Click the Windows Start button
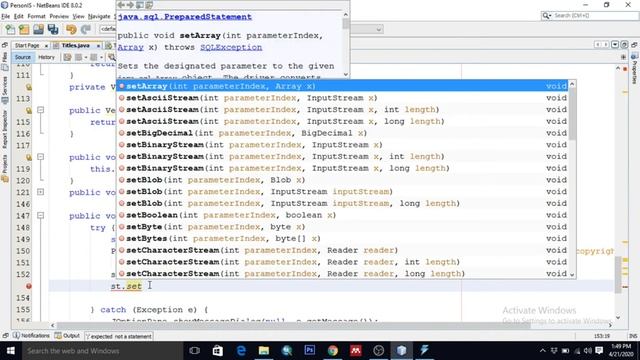Viewport: 640px width, 360px height. [11, 351]
